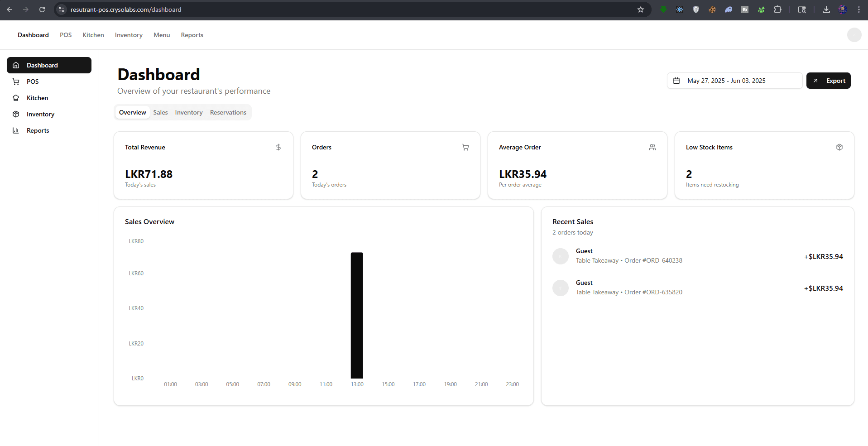The image size is (868, 446).
Task: Reload the browser page
Action: 42,10
